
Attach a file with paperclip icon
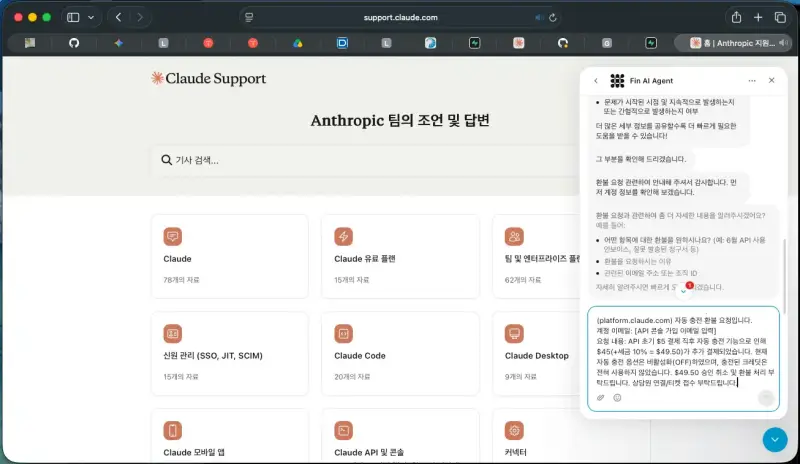[x=601, y=398]
